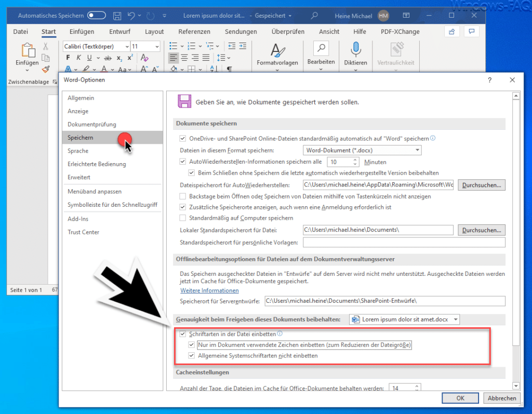This screenshot has height=414, width=532.
Task: Apply superscript x² formatting
Action: [x=130, y=58]
